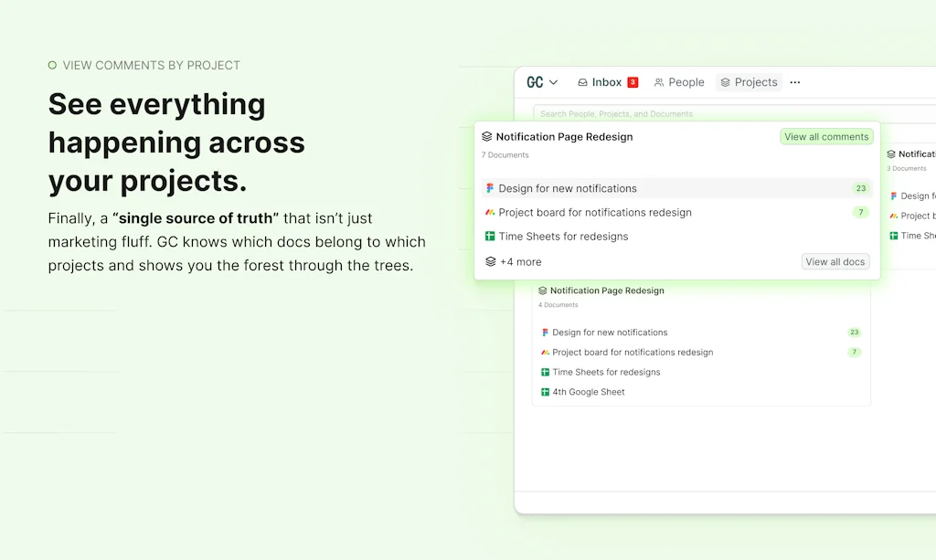Select the GC logo in the top bar

point(536,82)
